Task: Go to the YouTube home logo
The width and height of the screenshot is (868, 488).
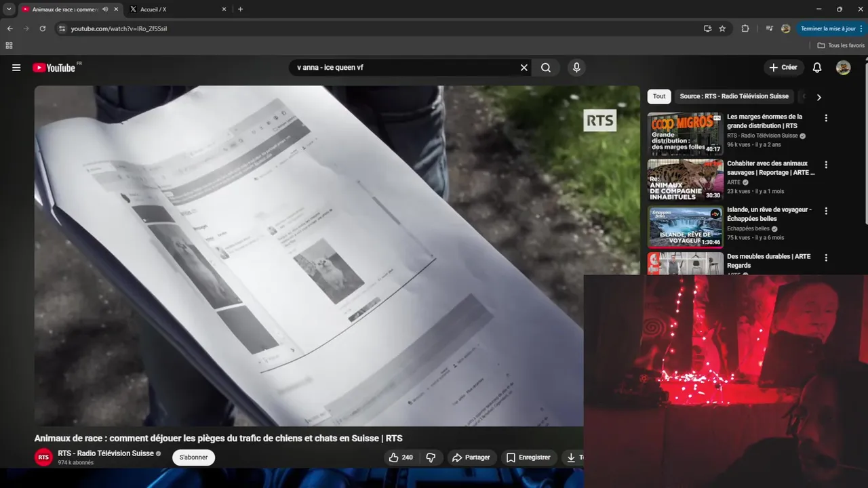Action: 54,68
